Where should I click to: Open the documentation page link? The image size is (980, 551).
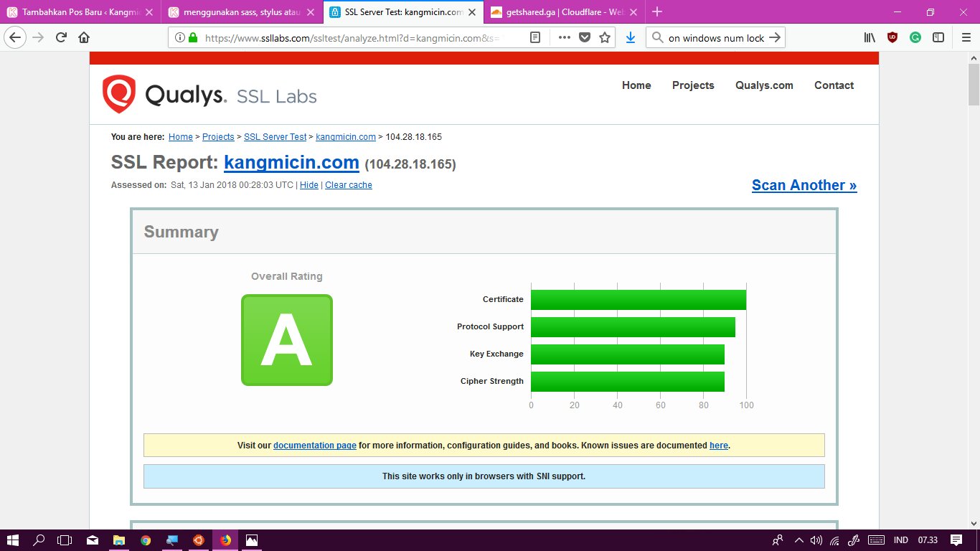[315, 446]
